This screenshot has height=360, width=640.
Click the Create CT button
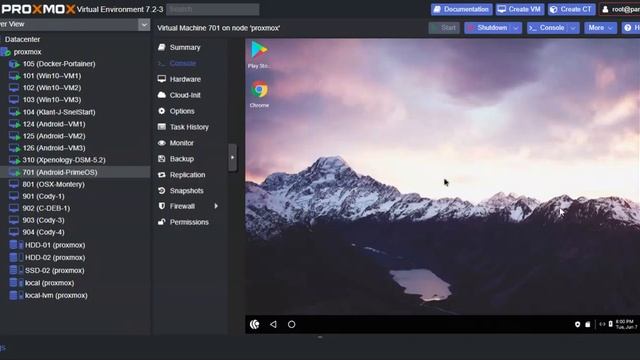tap(571, 9)
